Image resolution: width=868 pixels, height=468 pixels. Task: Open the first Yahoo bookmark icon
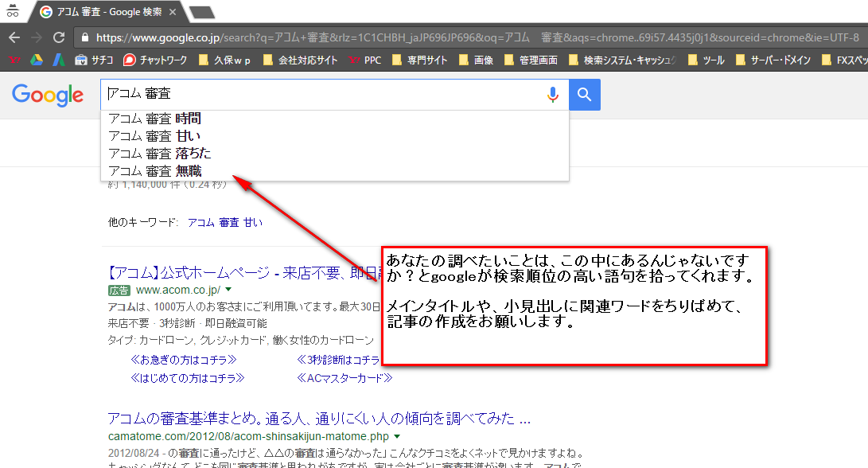[15, 60]
